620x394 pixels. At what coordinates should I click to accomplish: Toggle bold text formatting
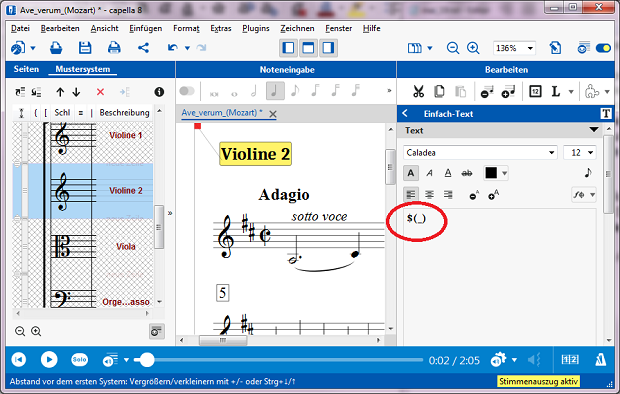pyautogui.click(x=411, y=173)
